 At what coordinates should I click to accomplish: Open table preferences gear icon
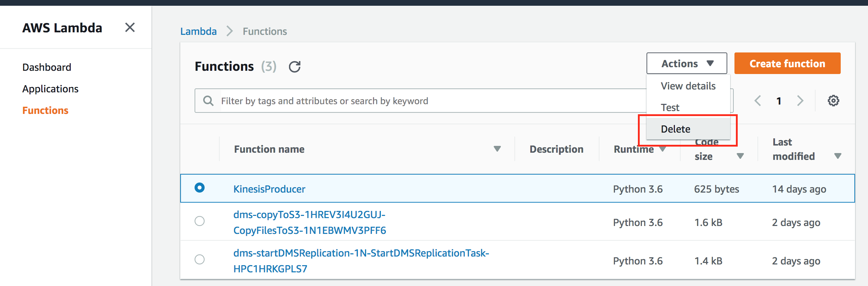click(833, 101)
